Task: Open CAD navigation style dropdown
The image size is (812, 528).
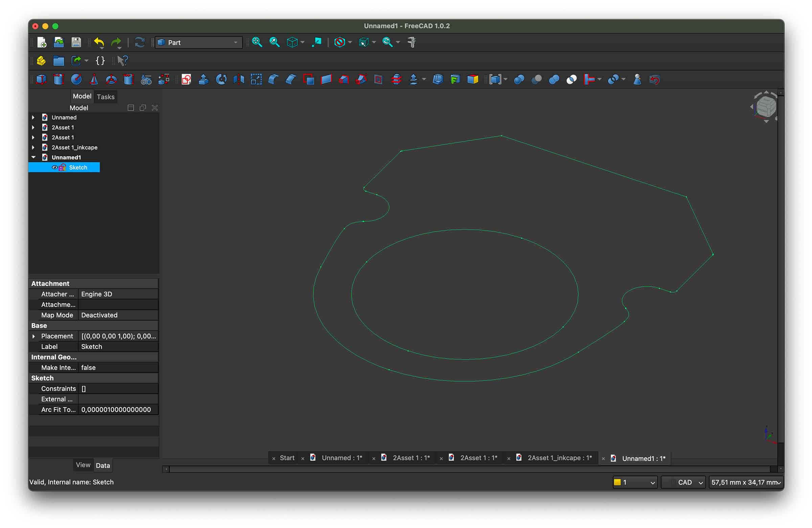Action: pos(683,482)
